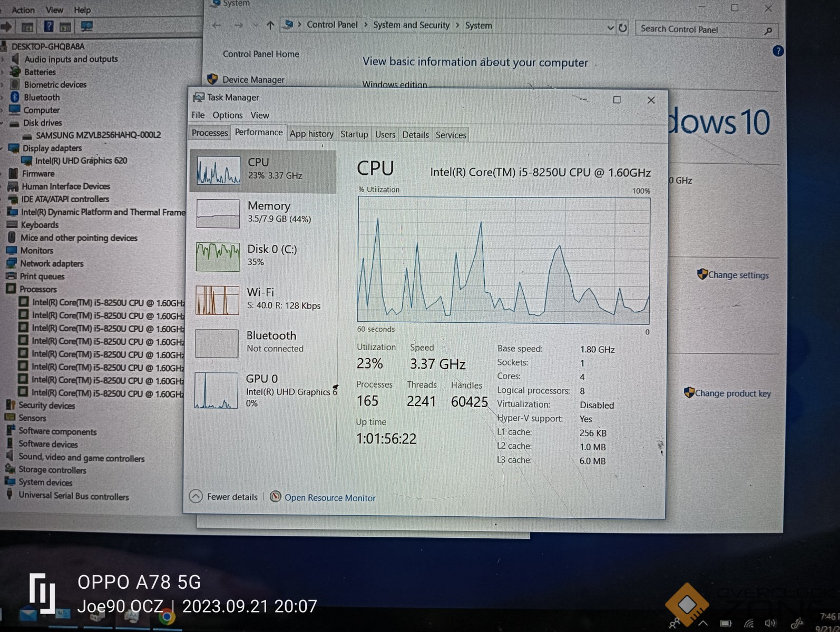Open the Startup tab
The height and width of the screenshot is (632, 840).
tap(354, 134)
